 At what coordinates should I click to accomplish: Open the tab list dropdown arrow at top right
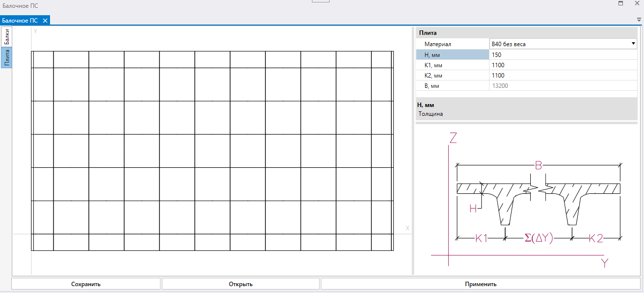pos(639,20)
